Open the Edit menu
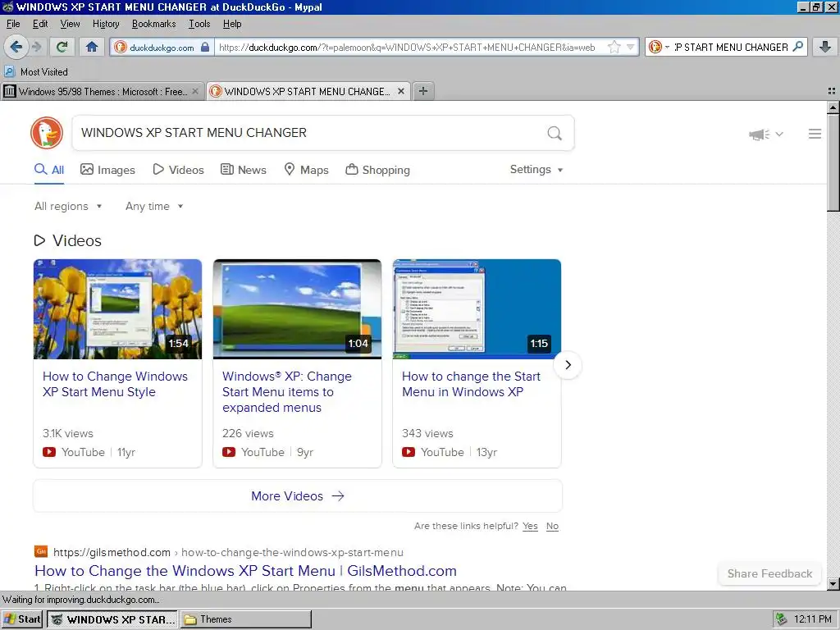Image resolution: width=840 pixels, height=630 pixels. (x=40, y=24)
